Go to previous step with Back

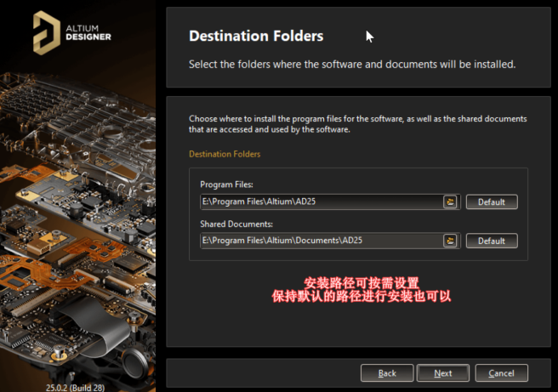(x=387, y=372)
